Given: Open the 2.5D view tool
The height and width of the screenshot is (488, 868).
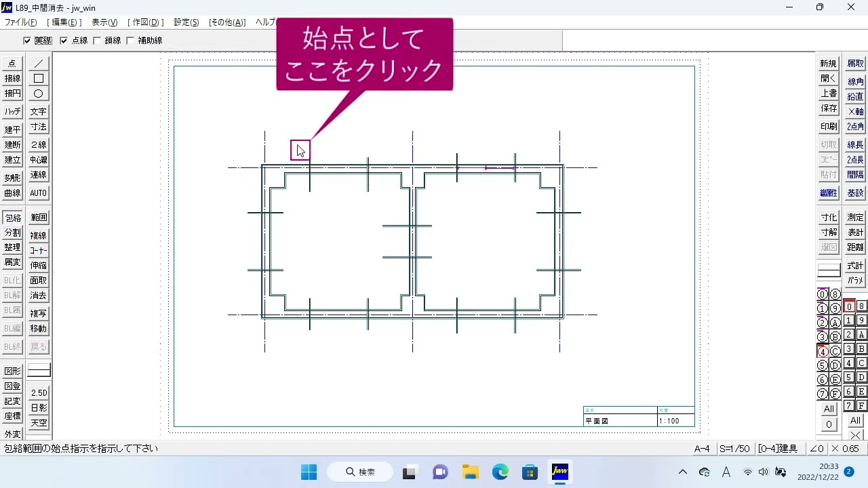Looking at the screenshot, I should (x=39, y=393).
